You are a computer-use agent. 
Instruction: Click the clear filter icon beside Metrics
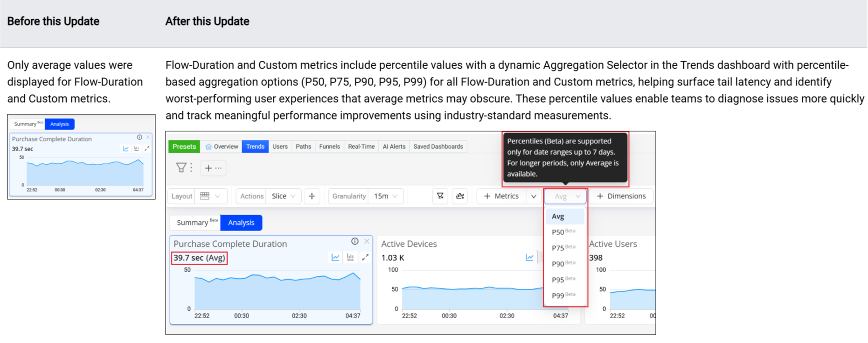point(440,196)
